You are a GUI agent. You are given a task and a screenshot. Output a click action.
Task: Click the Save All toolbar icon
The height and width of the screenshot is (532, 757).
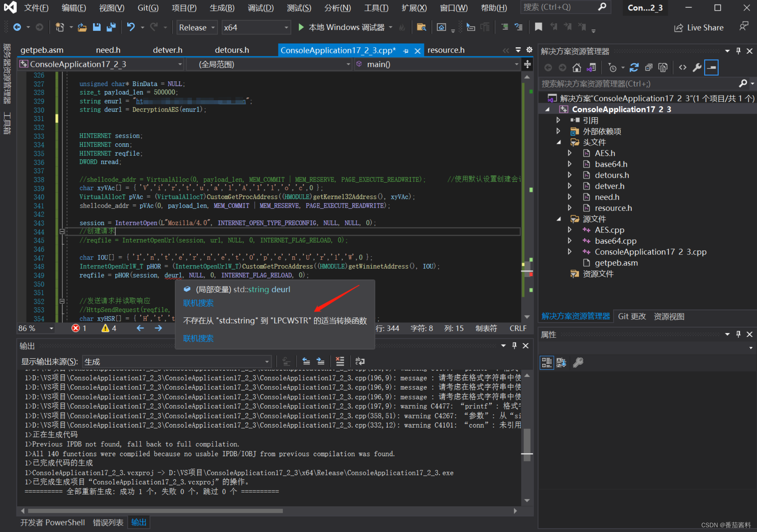pyautogui.click(x=111, y=27)
